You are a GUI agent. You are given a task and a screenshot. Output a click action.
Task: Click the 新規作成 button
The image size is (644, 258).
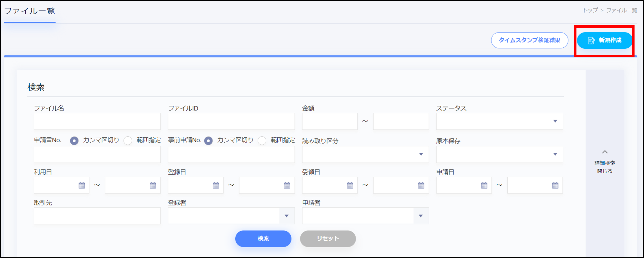pos(604,40)
